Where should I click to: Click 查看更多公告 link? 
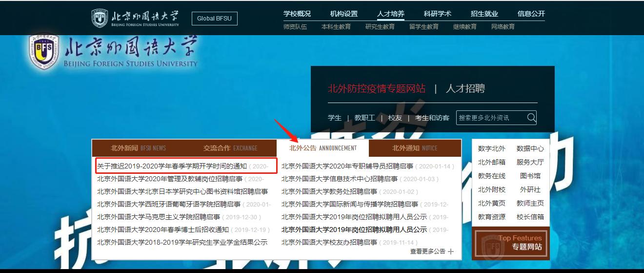(x=428, y=252)
